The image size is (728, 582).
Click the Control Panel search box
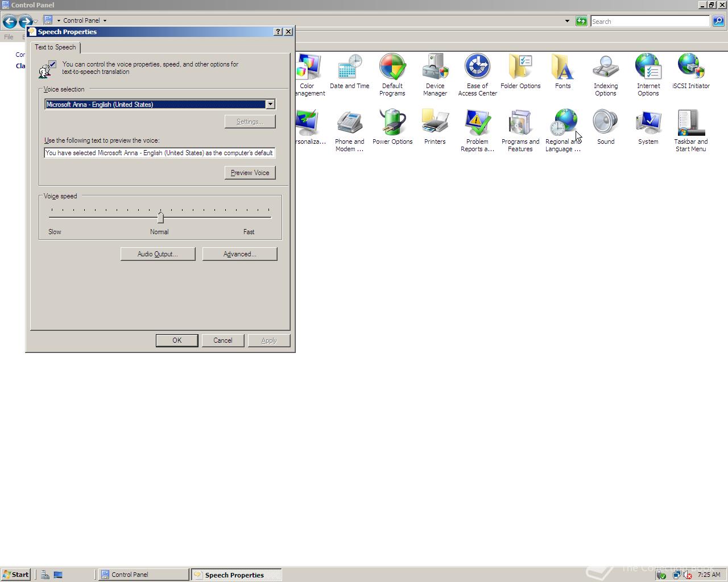[650, 22]
